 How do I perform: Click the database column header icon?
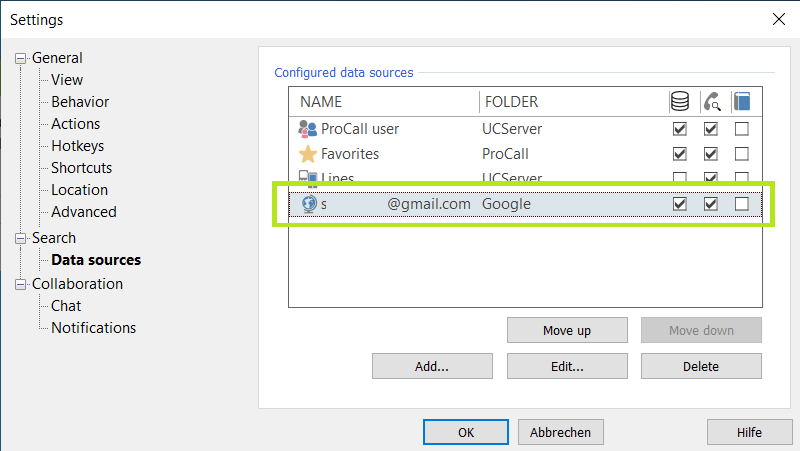(680, 101)
